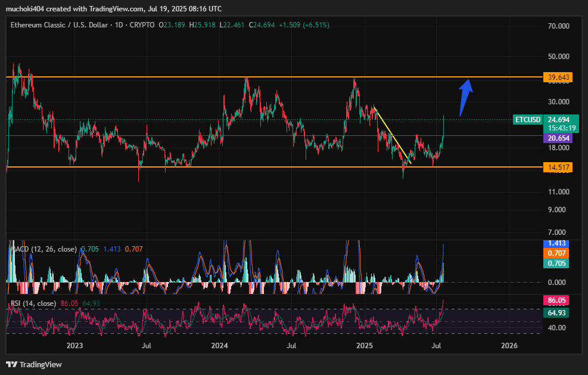588x375 pixels.
Task: Open the Ethereum Classic / U.S. Dollar title legend
Action: point(82,25)
